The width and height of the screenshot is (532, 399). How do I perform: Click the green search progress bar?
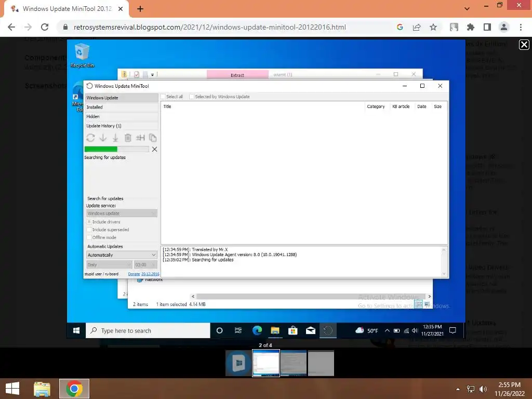coord(116,149)
